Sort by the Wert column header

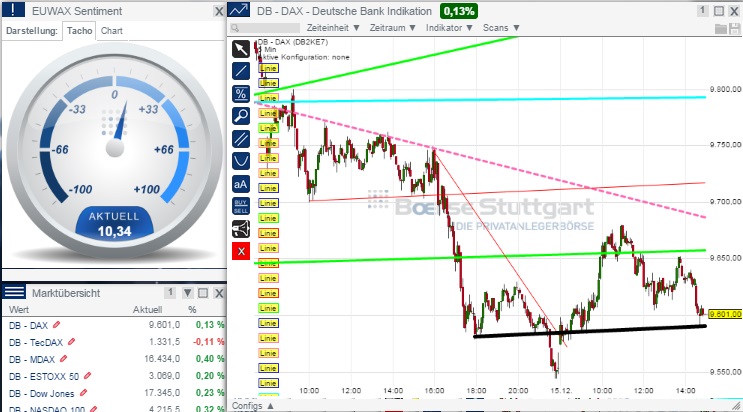[19, 310]
